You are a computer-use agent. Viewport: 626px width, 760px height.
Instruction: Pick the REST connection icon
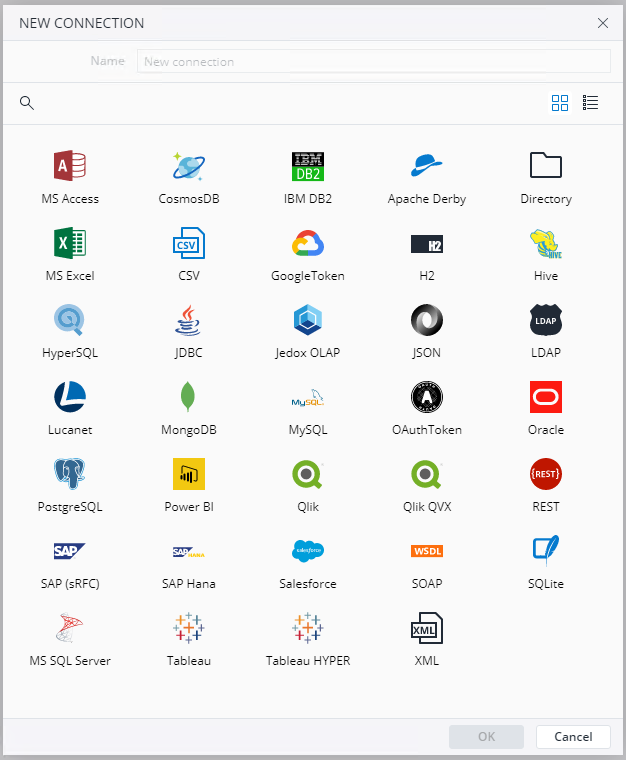click(546, 474)
